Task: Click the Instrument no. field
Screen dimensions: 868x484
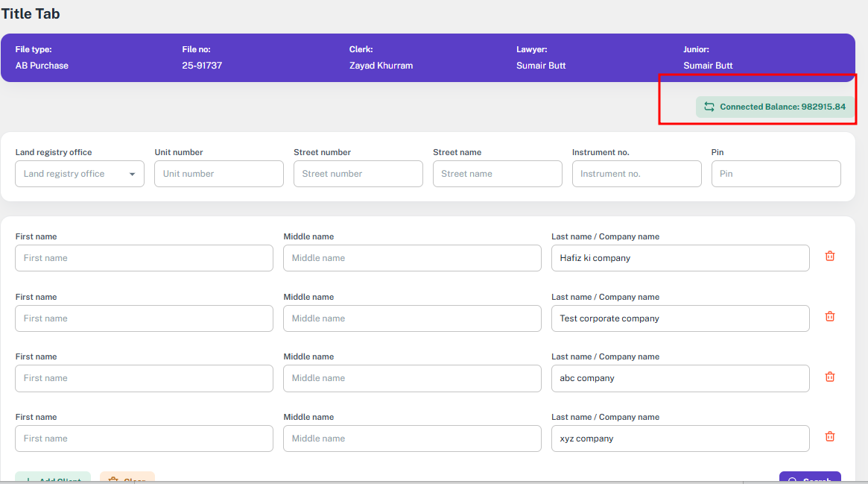Action: click(636, 174)
